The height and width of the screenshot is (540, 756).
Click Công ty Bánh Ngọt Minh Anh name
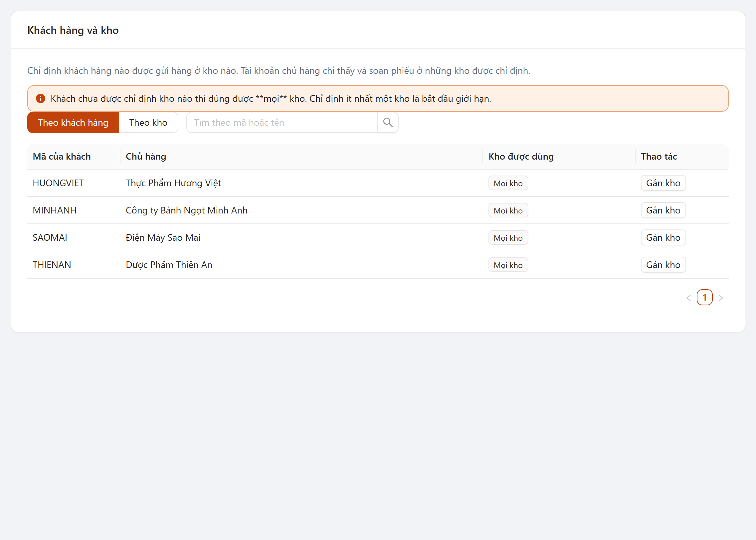coord(187,210)
